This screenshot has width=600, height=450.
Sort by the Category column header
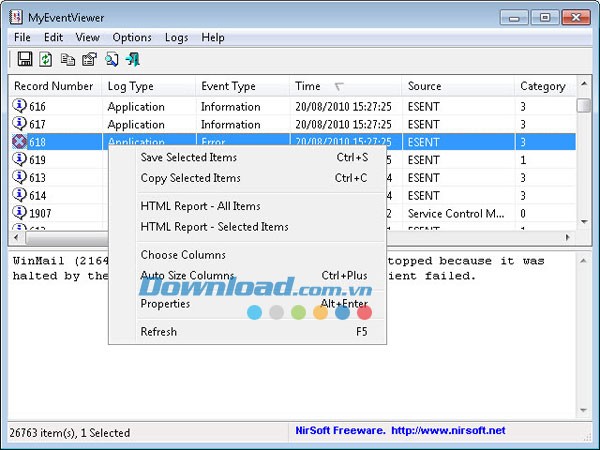click(545, 86)
